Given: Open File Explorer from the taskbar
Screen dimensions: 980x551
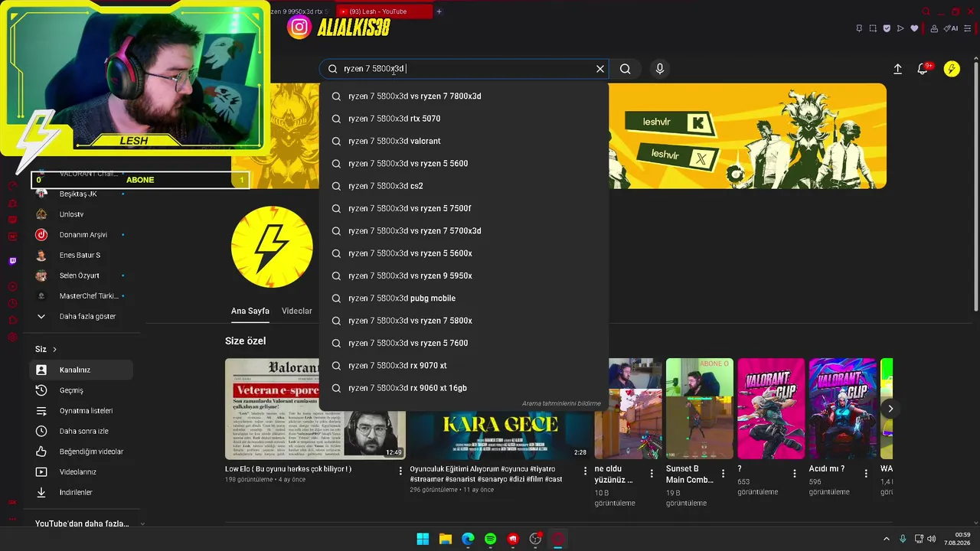Looking at the screenshot, I should pyautogui.click(x=445, y=539).
